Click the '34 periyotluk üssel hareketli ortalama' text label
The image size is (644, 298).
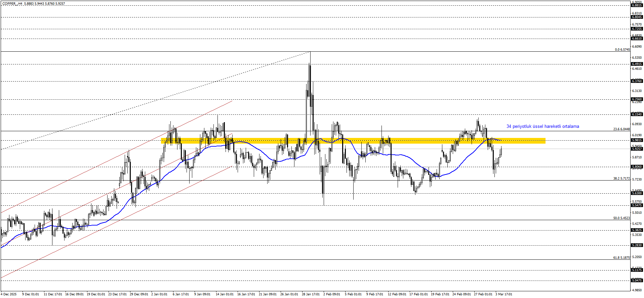[x=542, y=127]
